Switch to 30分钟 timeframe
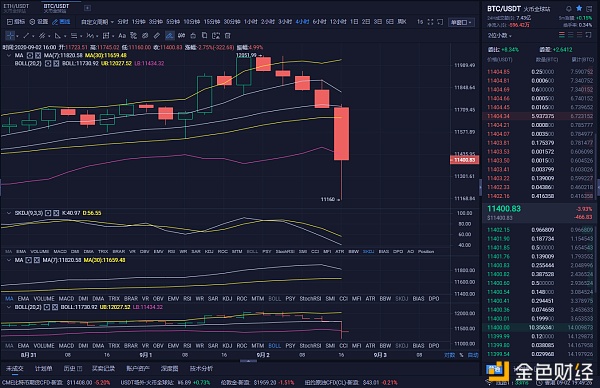Screen dimensions: 600x388 pyautogui.click(x=232, y=22)
